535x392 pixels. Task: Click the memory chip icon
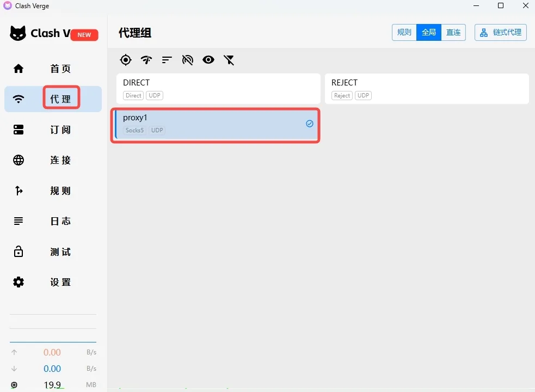[x=14, y=385]
